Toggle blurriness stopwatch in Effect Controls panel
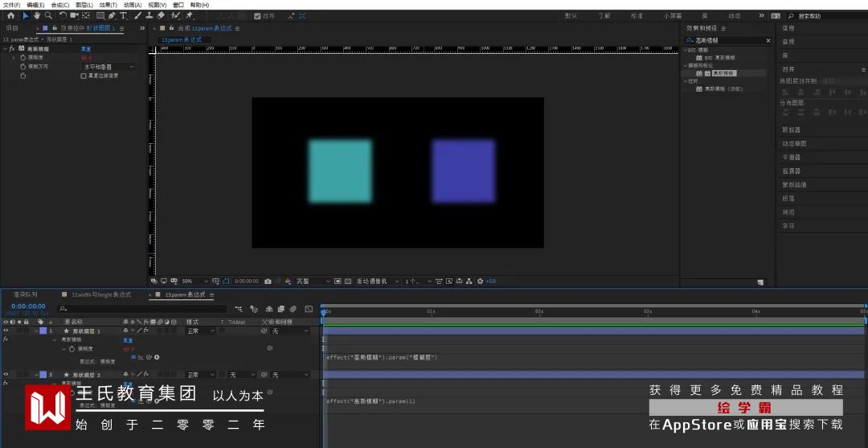 pos(23,58)
